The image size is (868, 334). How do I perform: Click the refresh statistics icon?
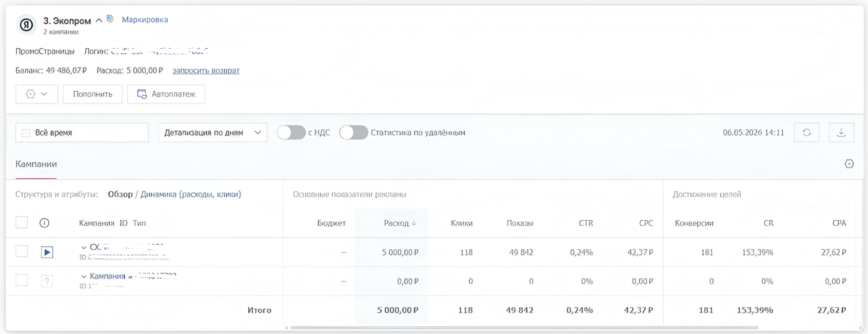(806, 133)
